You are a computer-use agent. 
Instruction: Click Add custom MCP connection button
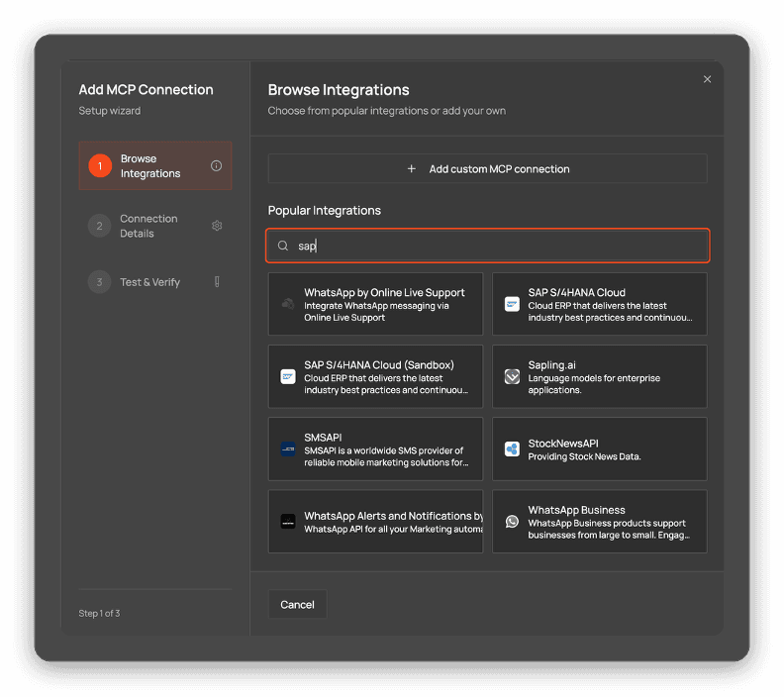pyautogui.click(x=487, y=169)
